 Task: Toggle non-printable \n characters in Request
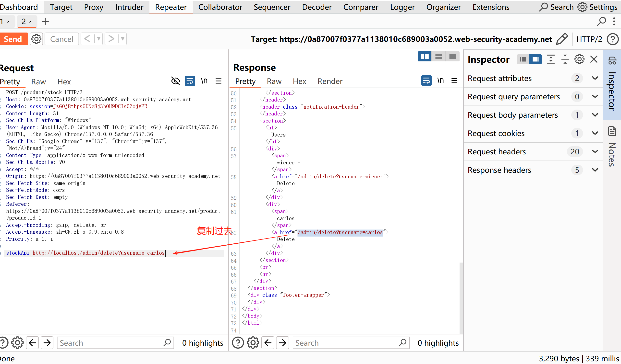point(204,81)
